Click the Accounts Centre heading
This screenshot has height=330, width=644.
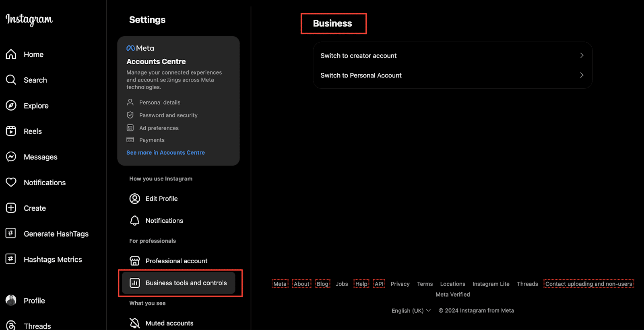pyautogui.click(x=156, y=61)
